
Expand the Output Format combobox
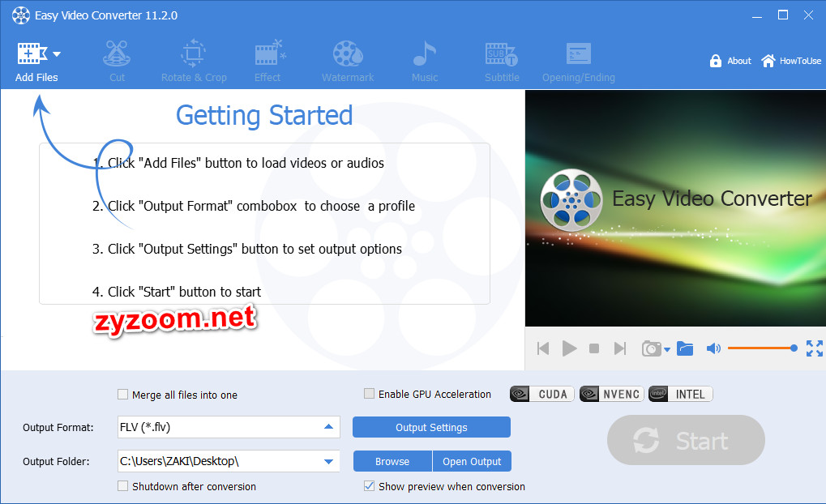click(x=329, y=426)
